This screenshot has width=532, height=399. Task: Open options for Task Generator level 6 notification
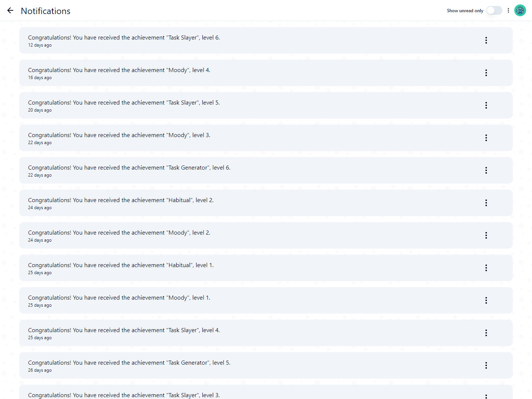[x=486, y=170]
